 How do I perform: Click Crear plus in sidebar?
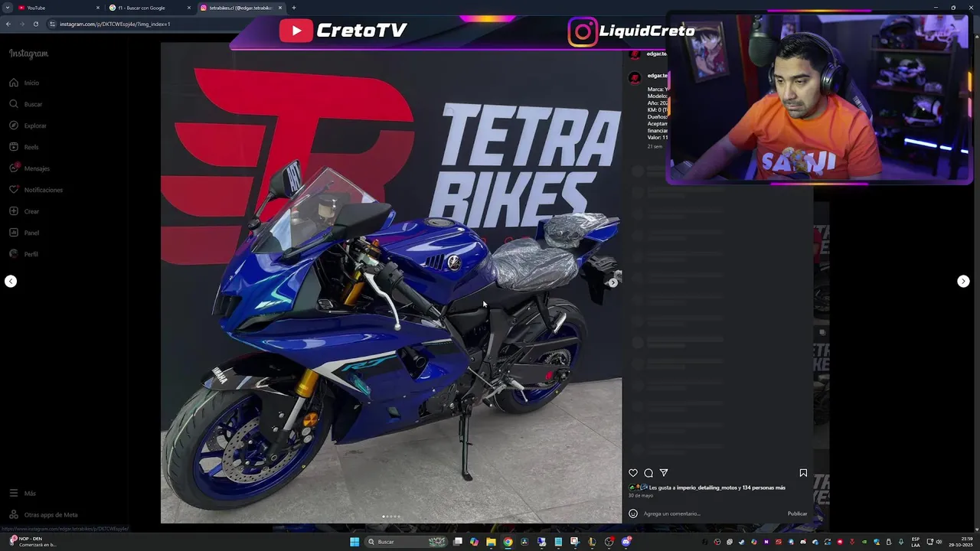(24, 211)
